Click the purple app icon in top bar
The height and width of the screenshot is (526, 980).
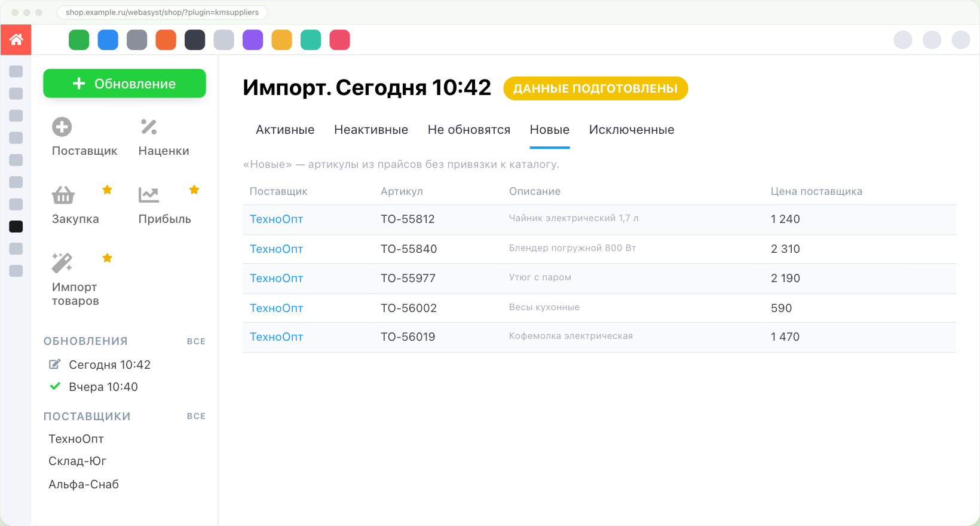pos(253,40)
